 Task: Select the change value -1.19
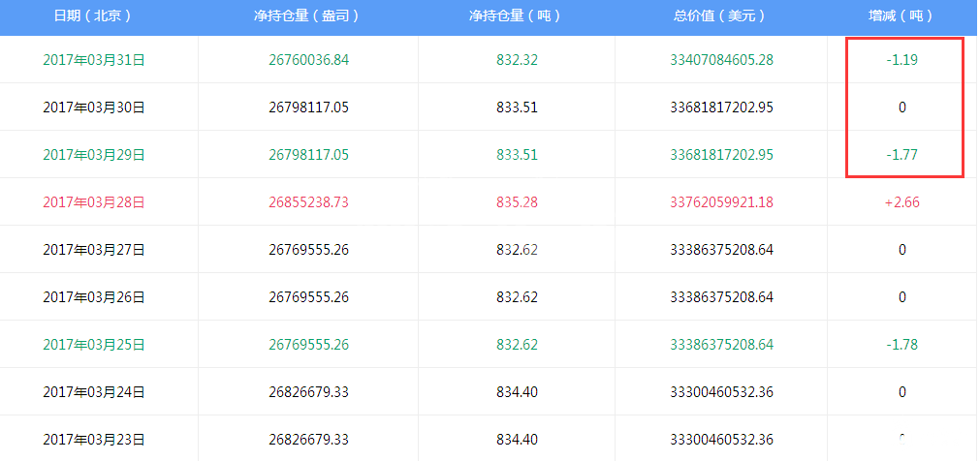[x=901, y=60]
